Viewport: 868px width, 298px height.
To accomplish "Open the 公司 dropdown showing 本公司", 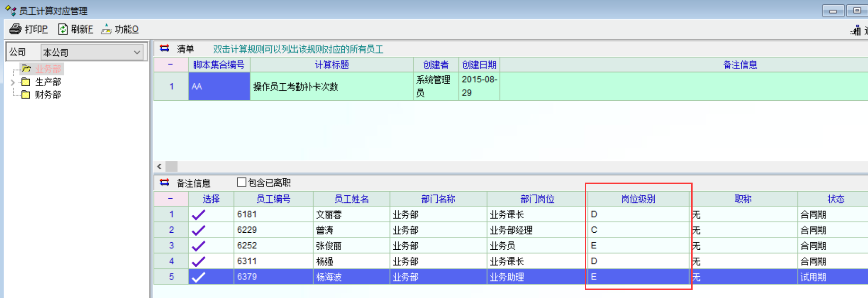I will (137, 52).
